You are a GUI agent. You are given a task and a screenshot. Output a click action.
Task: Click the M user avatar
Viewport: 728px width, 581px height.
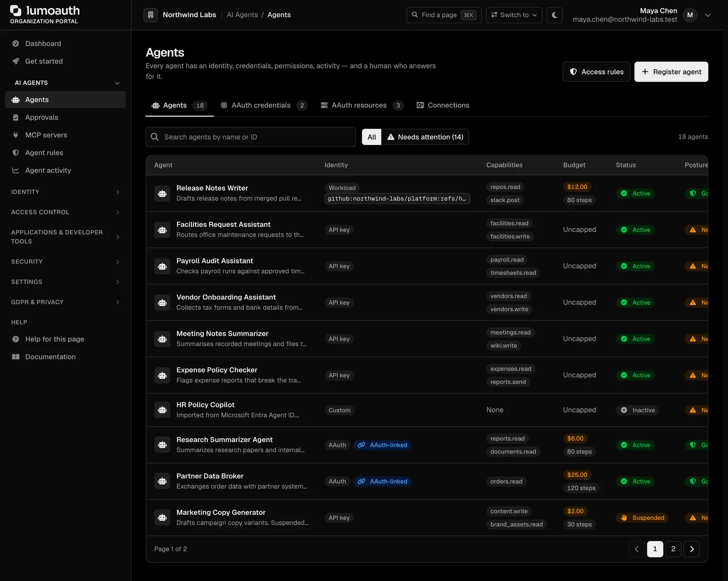[x=690, y=15]
